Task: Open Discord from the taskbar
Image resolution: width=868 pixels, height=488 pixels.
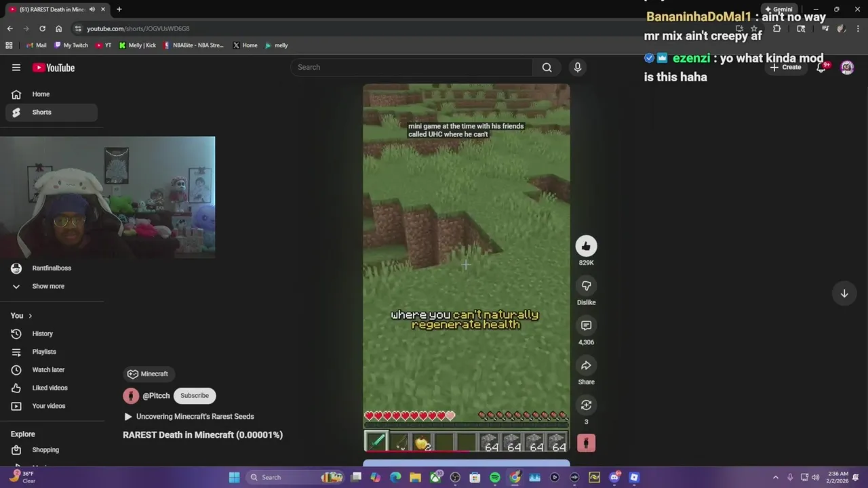Action: click(614, 477)
